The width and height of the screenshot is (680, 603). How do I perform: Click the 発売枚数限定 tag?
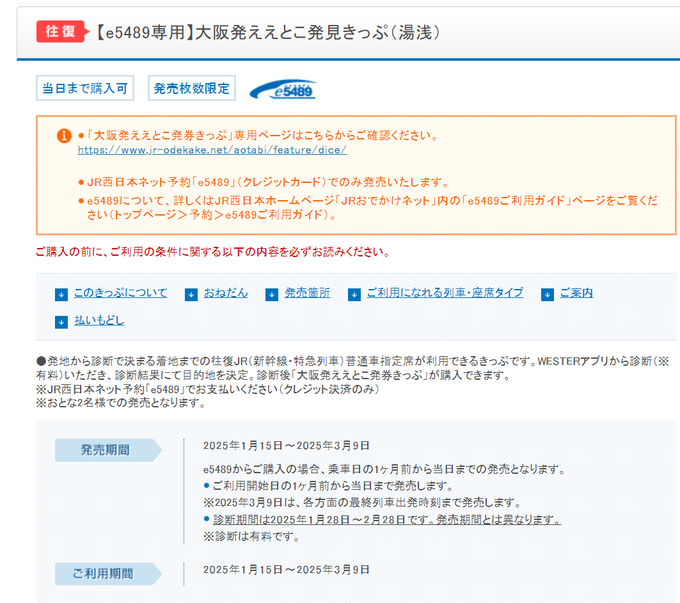[192, 88]
